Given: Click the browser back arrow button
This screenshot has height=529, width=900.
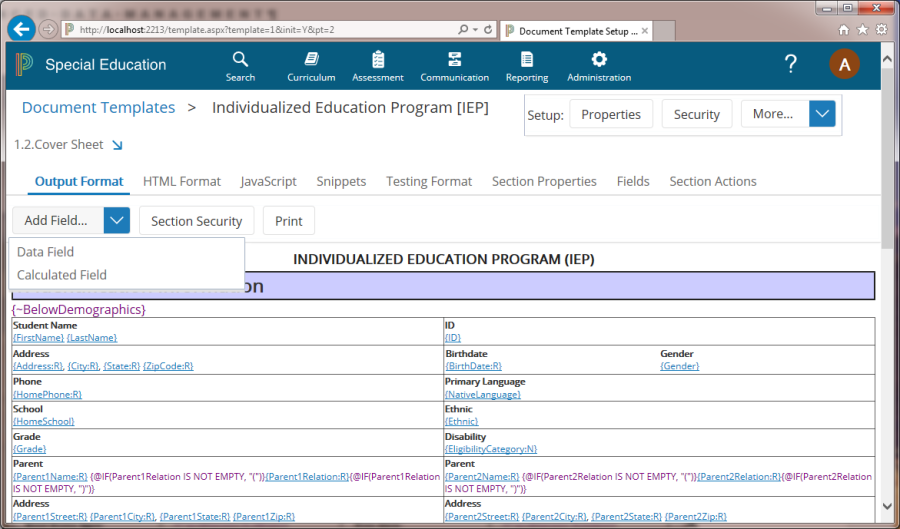Looking at the screenshot, I should (x=21, y=29).
